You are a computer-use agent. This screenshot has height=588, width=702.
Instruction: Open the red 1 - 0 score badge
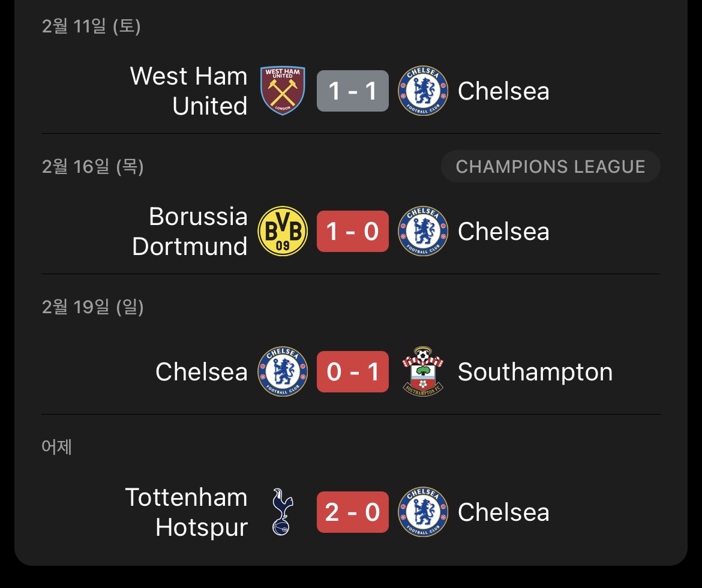(353, 232)
